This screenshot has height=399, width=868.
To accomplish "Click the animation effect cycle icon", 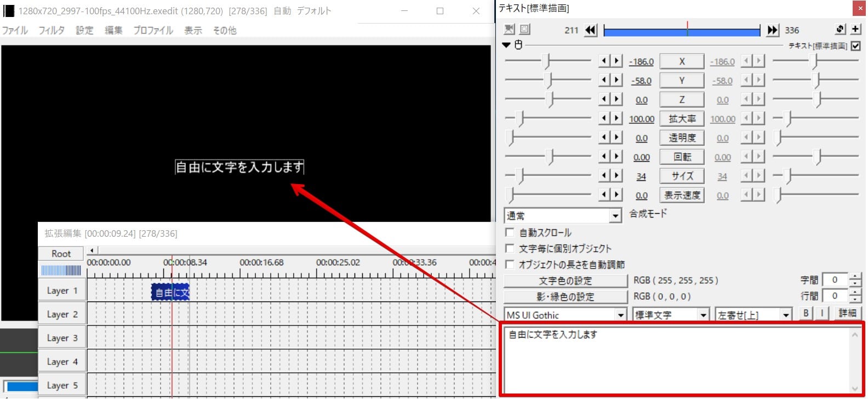I will 841,30.
